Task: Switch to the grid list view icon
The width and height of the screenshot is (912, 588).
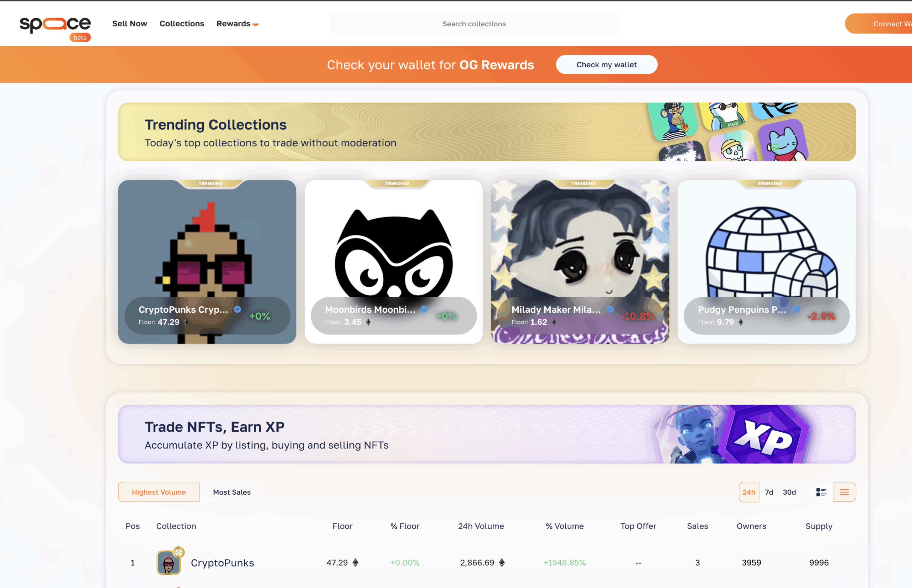Action: (x=821, y=492)
